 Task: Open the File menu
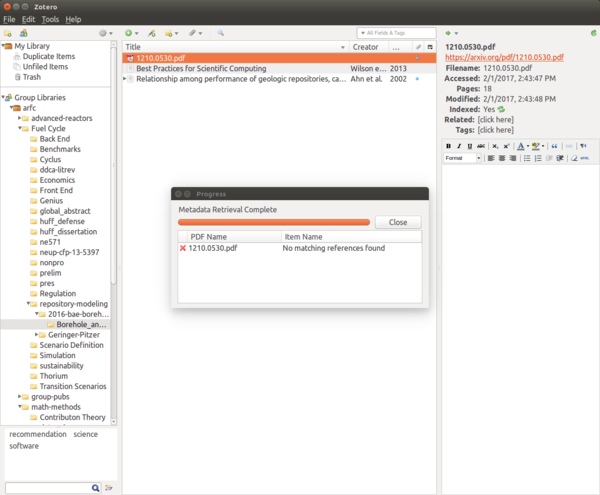coord(9,19)
